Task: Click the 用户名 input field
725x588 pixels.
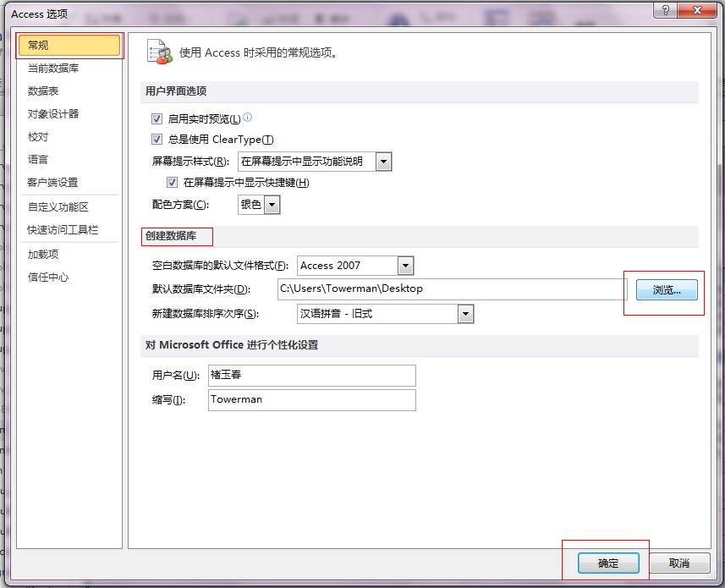Action: click(312, 376)
